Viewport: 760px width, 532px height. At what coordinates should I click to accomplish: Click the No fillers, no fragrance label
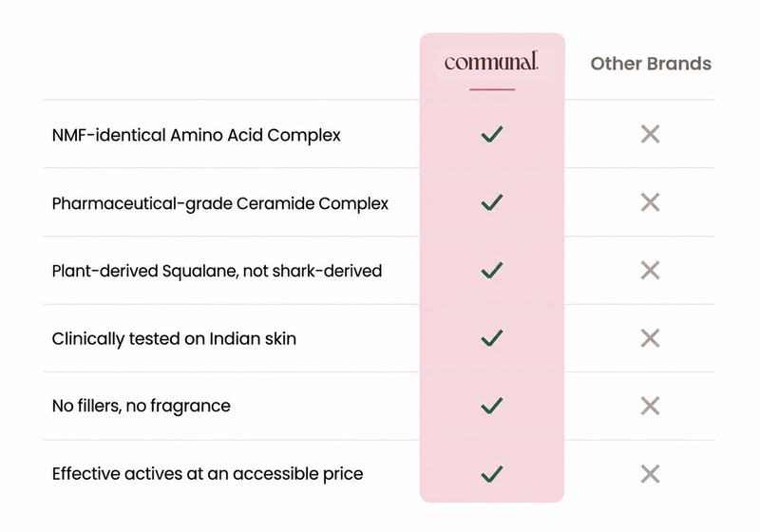tap(141, 406)
